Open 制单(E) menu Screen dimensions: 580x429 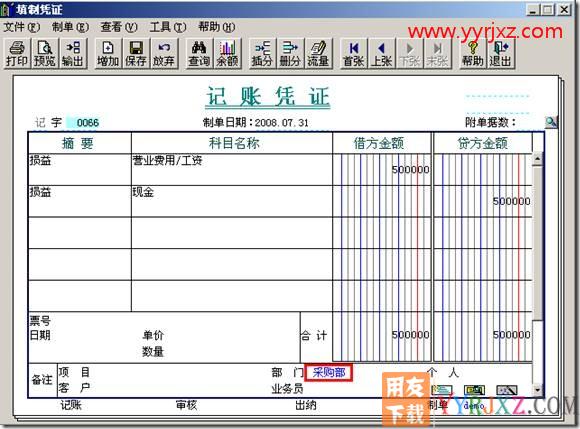[70, 27]
